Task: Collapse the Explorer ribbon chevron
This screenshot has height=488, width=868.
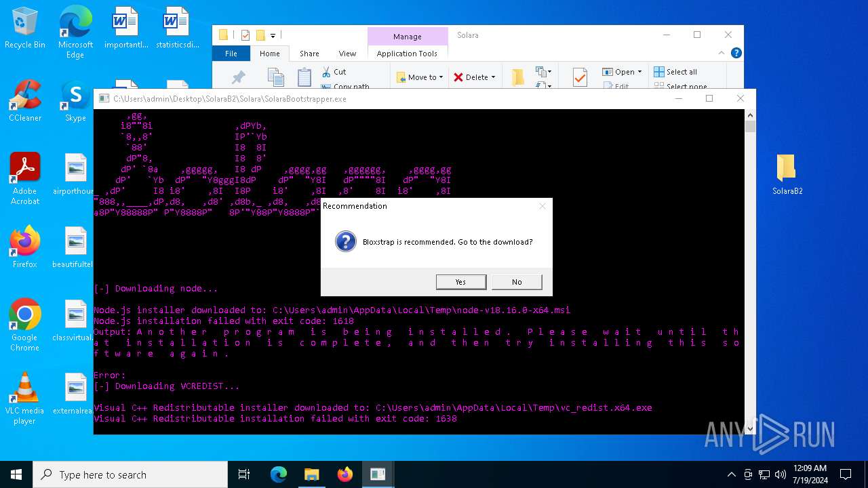Action: [721, 53]
